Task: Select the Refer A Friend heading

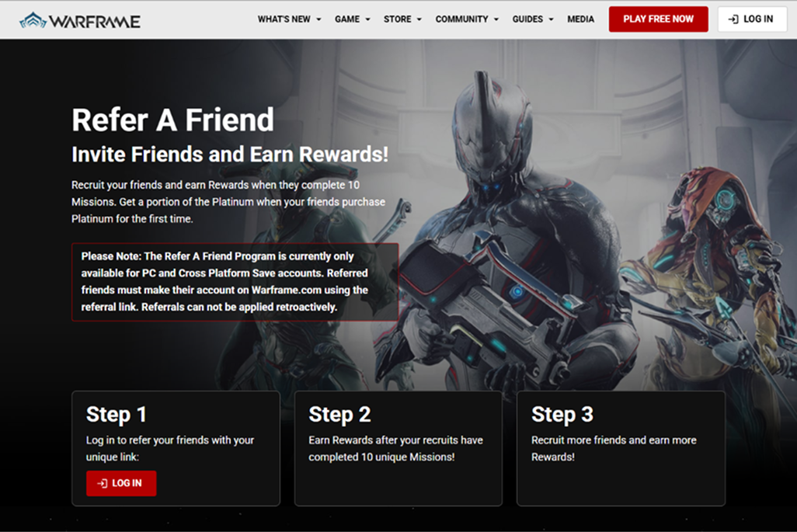Action: coord(172,120)
